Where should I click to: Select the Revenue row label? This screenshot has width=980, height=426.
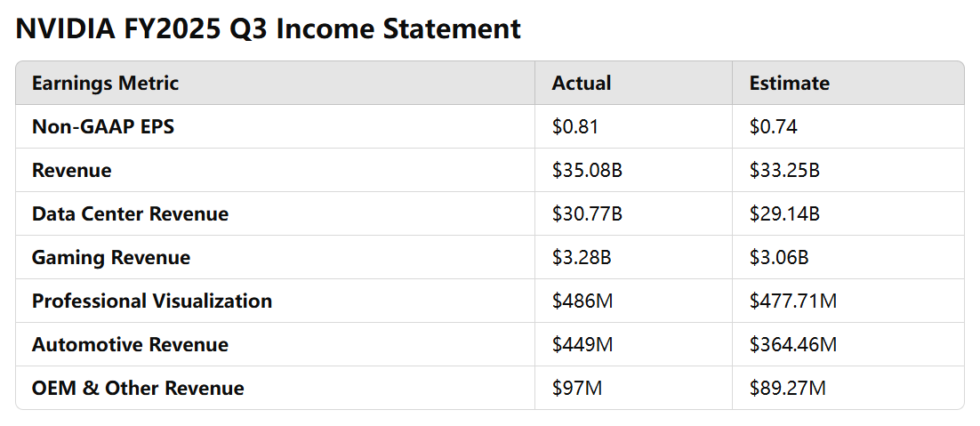(71, 171)
